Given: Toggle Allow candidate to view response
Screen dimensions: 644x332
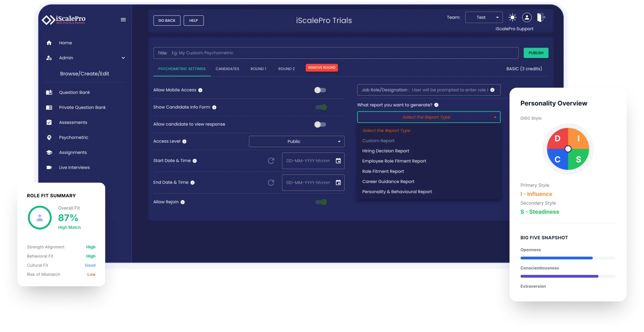Looking at the screenshot, I should pyautogui.click(x=320, y=125).
